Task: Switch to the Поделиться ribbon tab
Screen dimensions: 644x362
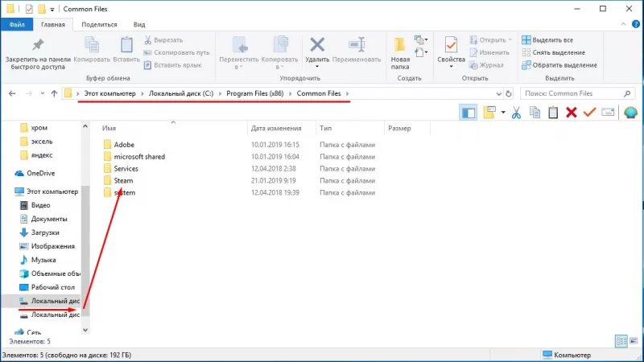Action: tap(99, 25)
